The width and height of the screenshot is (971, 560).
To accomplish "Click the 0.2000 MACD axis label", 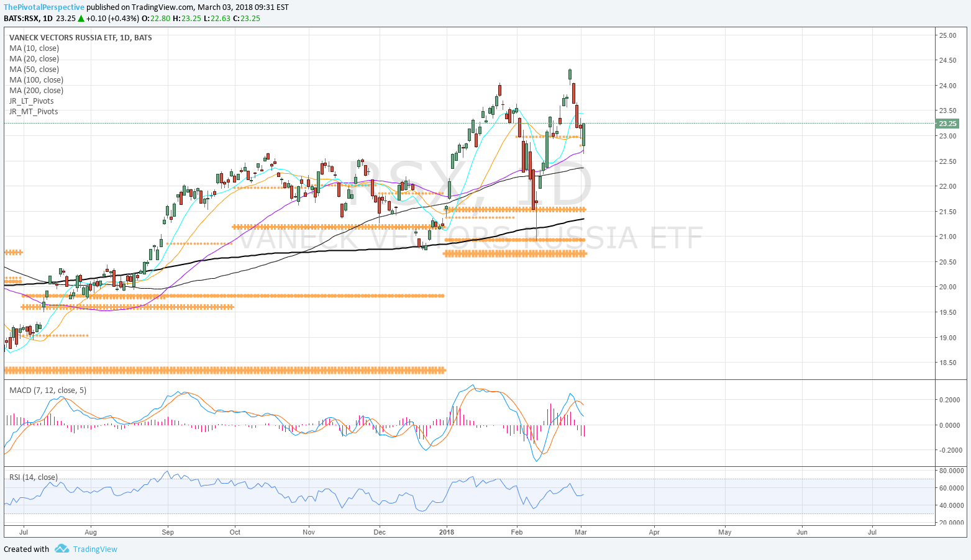I will 950,400.
